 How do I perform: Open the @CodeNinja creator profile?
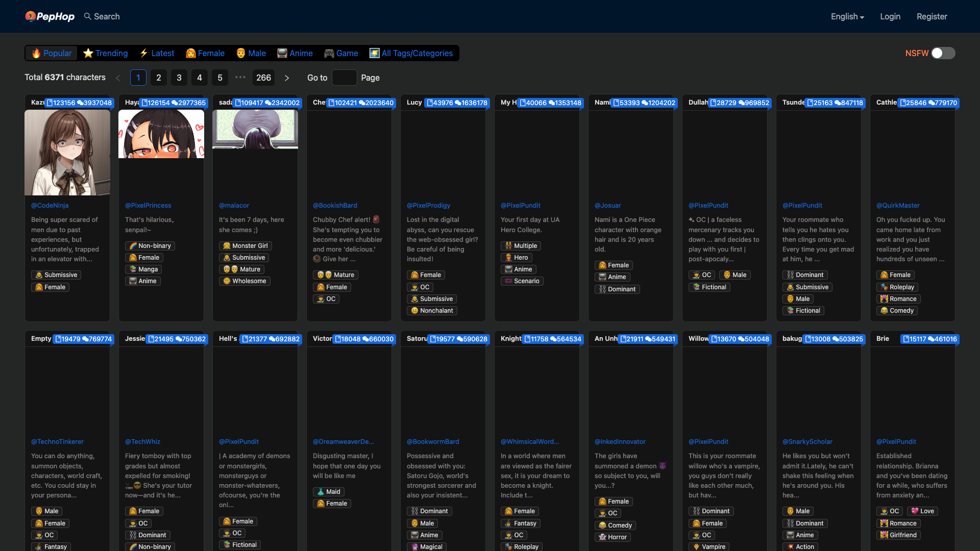[x=50, y=205]
